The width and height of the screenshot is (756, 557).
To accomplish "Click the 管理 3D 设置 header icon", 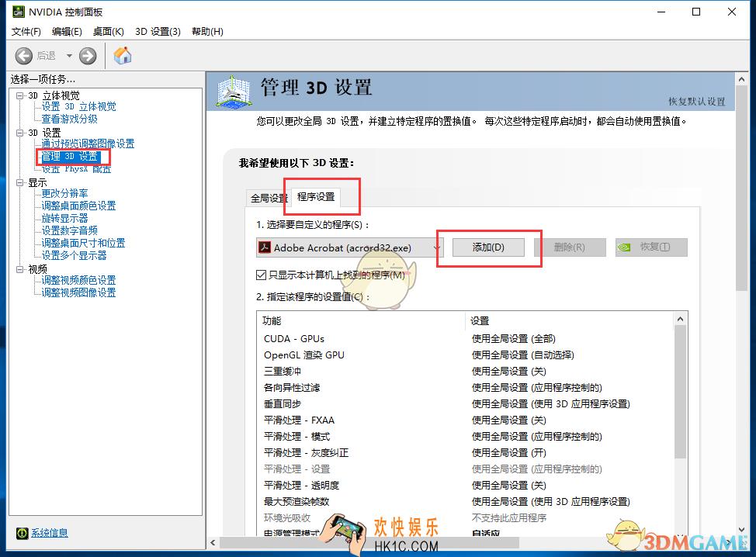I will pos(234,91).
